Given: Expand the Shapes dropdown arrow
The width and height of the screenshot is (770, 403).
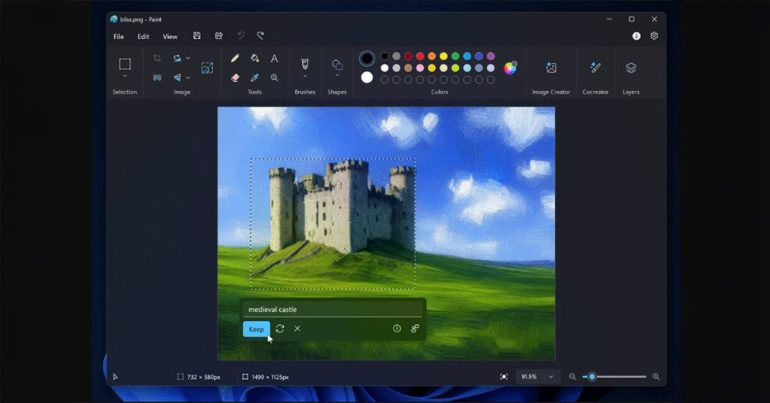Looking at the screenshot, I should pos(337,77).
